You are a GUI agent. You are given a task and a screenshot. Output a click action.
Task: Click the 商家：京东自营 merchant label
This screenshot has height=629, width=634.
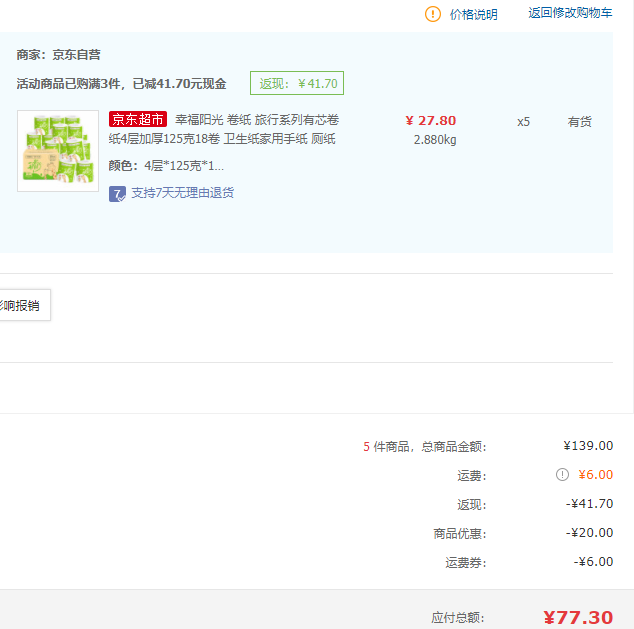pyautogui.click(x=58, y=55)
